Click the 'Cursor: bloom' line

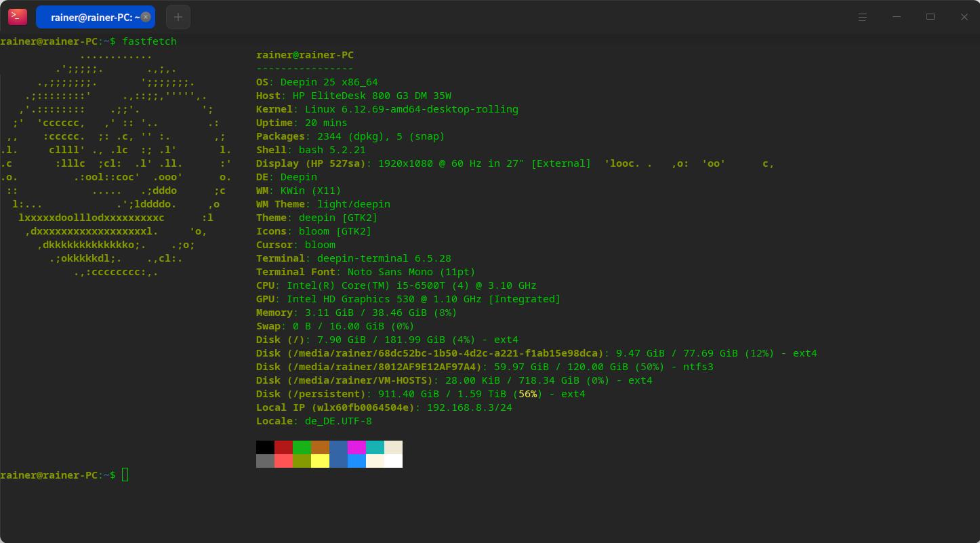(295, 245)
